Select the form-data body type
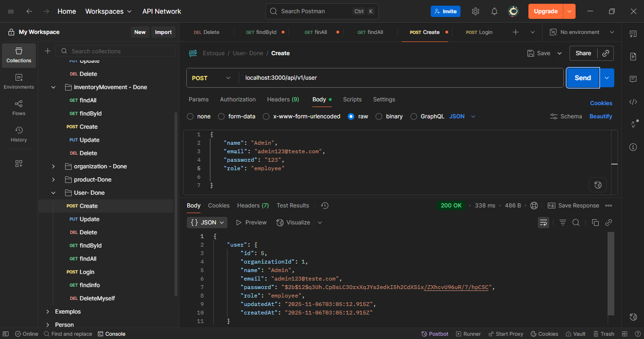644x339 pixels. pyautogui.click(x=221, y=116)
